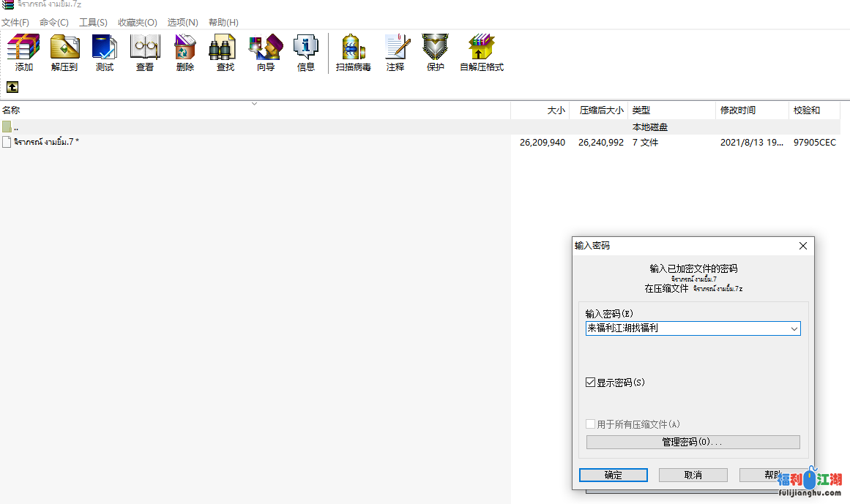Viewport: 850px width, 504px height.
Task: Click inside the 输入密码 text field
Action: pos(685,329)
